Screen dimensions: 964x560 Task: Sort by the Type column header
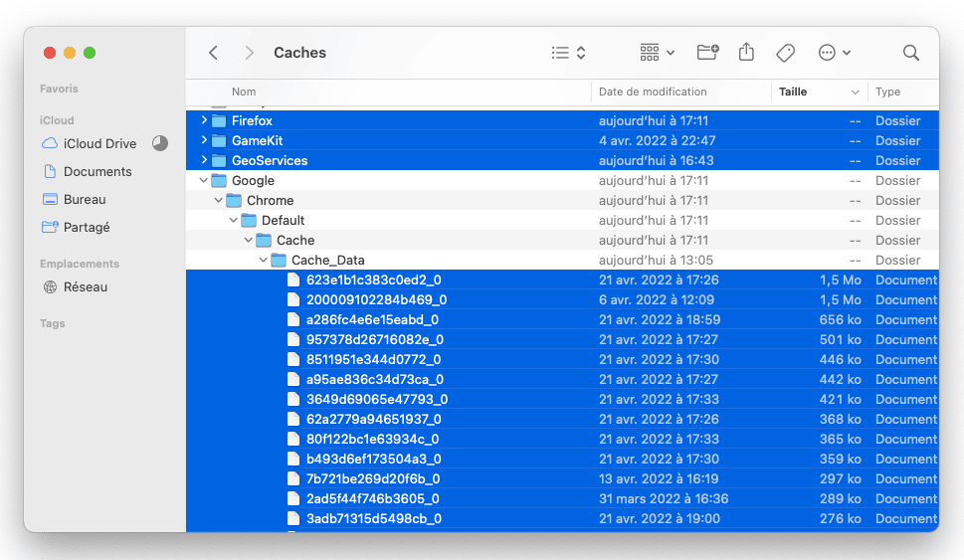[x=887, y=92]
